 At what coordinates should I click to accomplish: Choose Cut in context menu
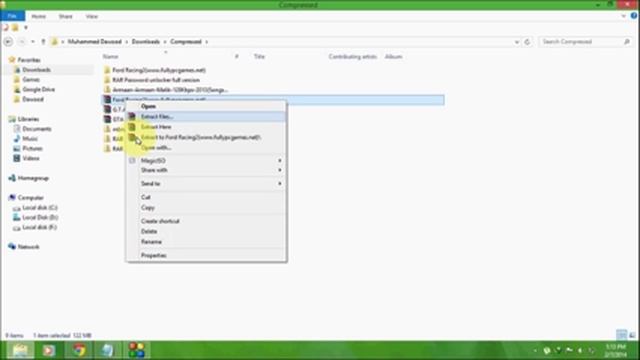click(206, 197)
